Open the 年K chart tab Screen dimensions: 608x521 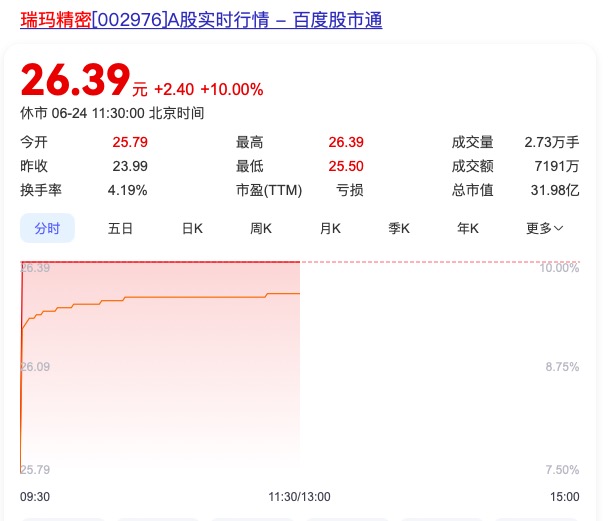coord(468,228)
